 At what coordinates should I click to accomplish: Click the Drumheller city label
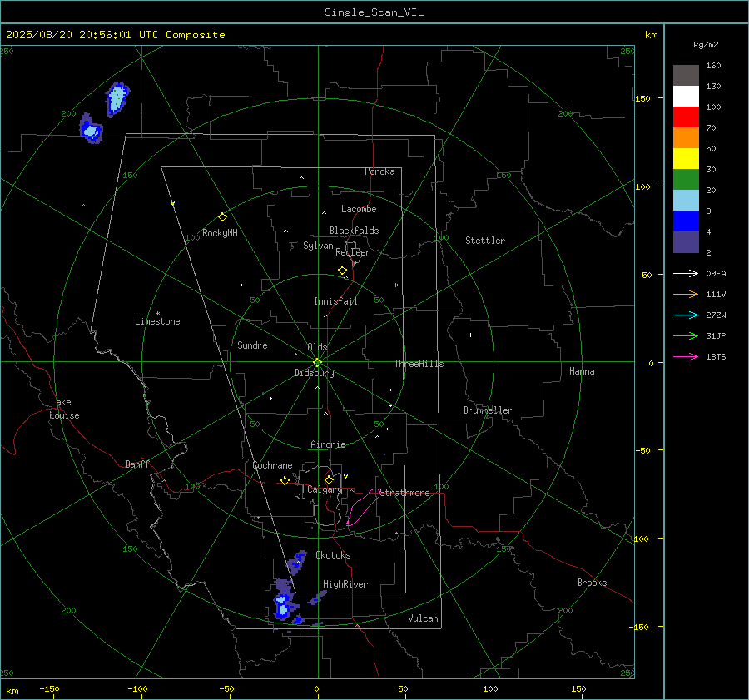click(488, 410)
